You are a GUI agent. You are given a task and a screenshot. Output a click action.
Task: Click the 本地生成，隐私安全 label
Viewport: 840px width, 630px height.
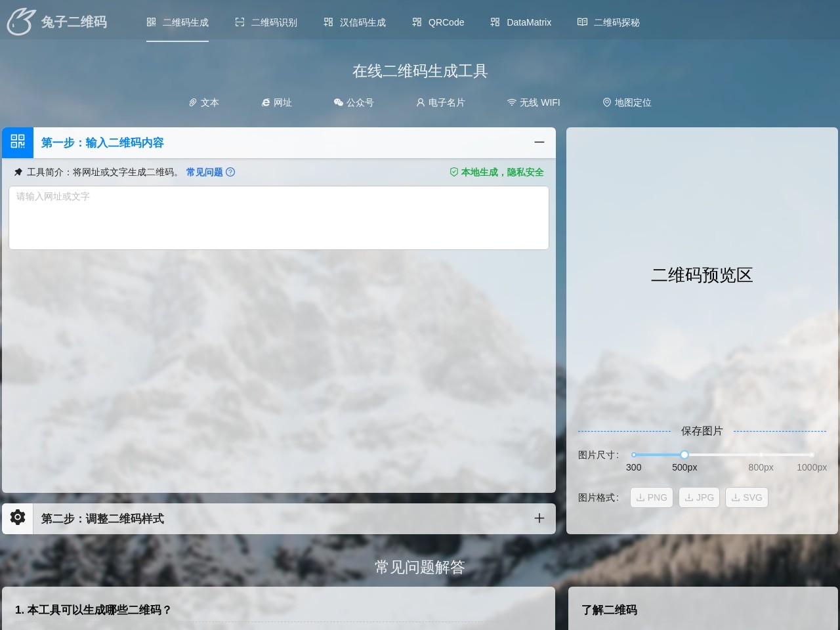(x=502, y=172)
